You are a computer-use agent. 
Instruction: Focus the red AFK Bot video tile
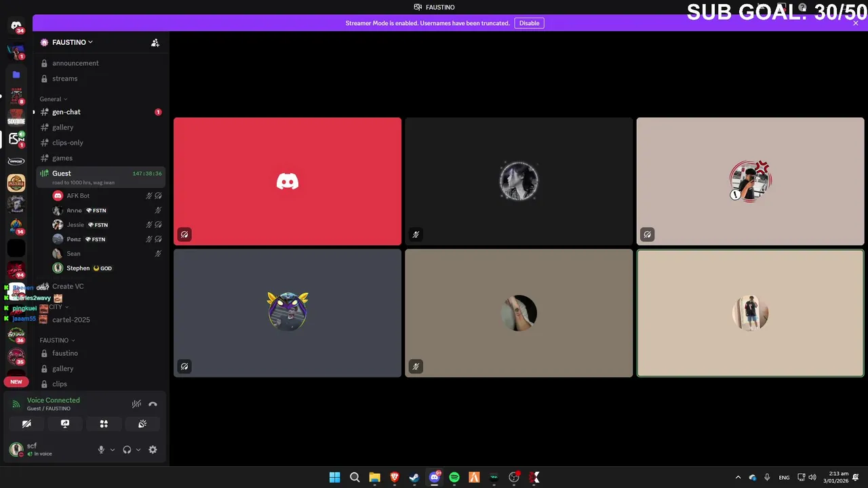coord(288,181)
